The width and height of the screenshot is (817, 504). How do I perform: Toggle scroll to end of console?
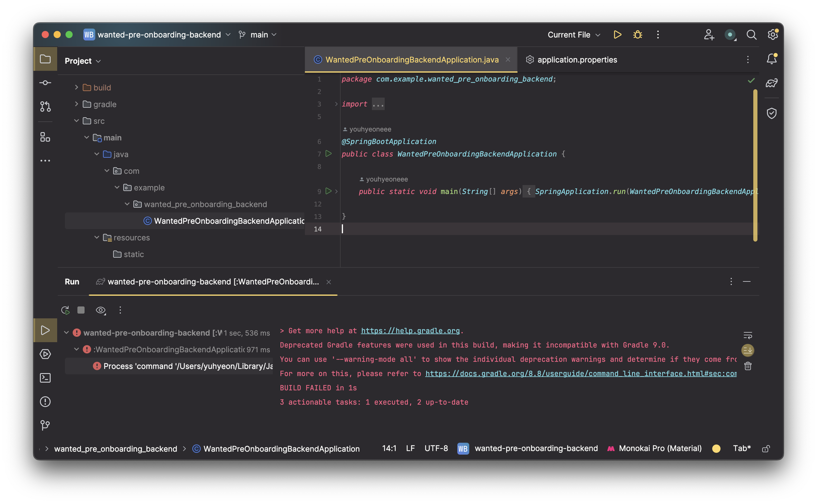(x=748, y=350)
